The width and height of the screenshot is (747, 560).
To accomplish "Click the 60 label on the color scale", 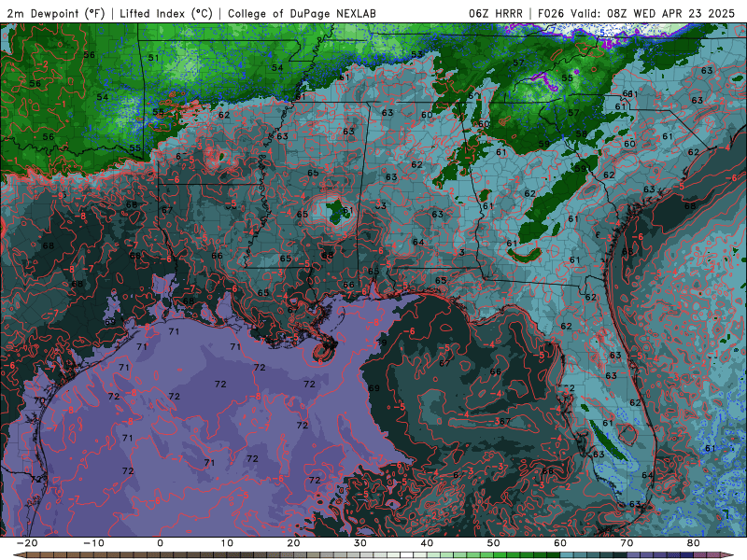I will coord(560,543).
